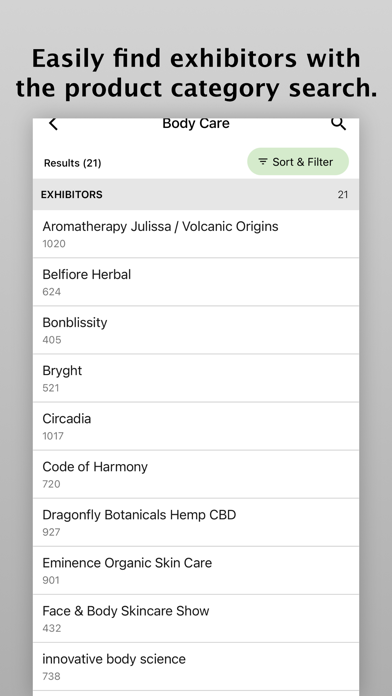This screenshot has height=696, width=392.
Task: Open the Code of Harmony listing
Action: (x=196, y=475)
